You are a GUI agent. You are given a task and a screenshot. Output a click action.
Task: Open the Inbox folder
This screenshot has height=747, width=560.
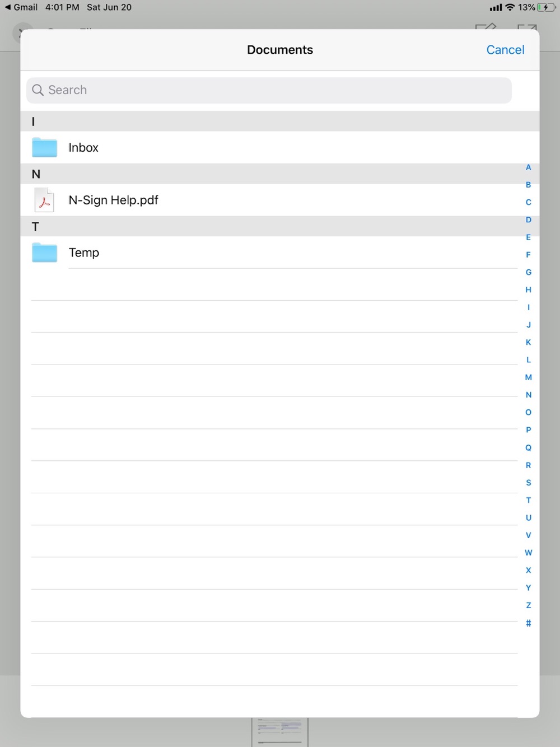(83, 148)
